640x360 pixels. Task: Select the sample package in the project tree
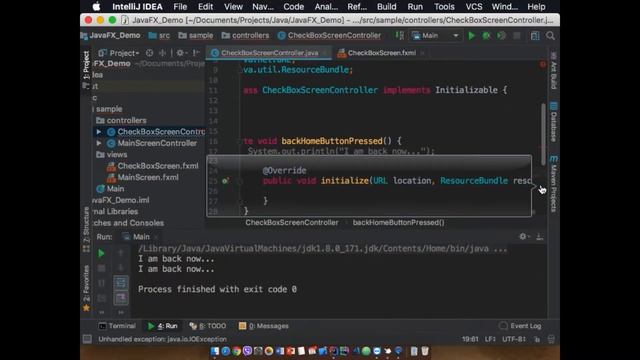pos(108,109)
